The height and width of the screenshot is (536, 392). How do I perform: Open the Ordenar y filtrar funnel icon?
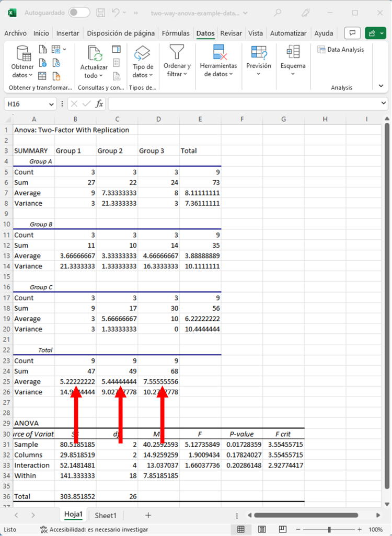[177, 52]
